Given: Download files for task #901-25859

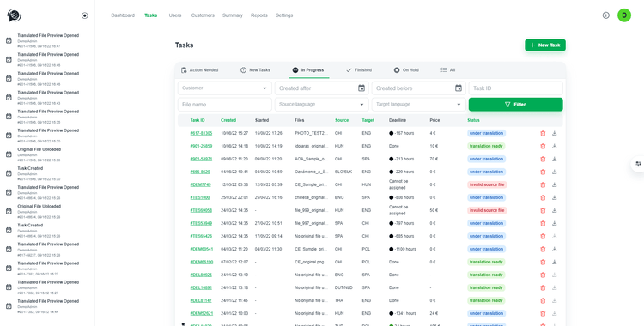Looking at the screenshot, I should pos(554,146).
